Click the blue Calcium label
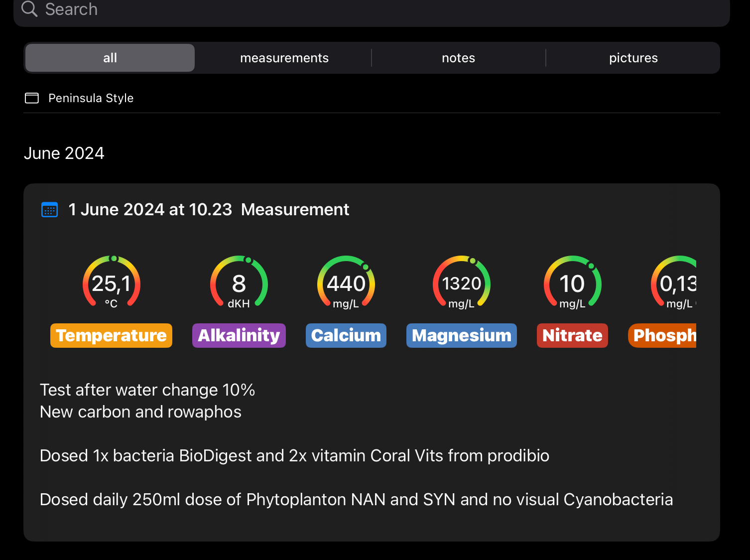750x560 pixels. coord(346,335)
